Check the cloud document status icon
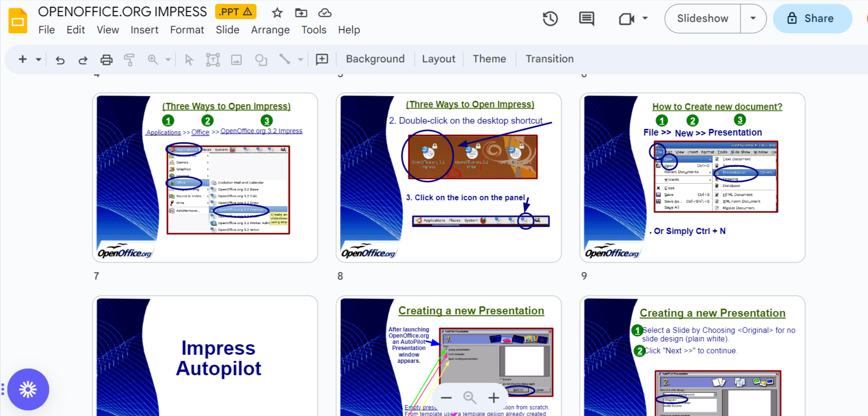 point(325,13)
